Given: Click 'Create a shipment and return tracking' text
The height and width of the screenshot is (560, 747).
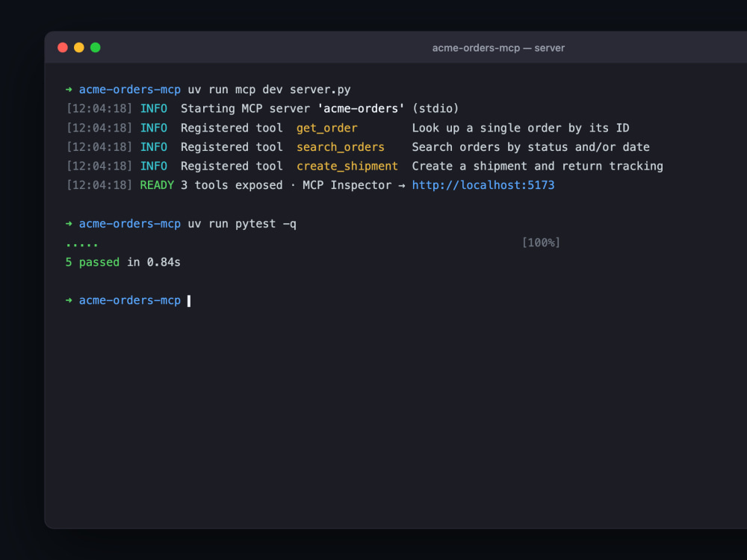Looking at the screenshot, I should 537,167.
